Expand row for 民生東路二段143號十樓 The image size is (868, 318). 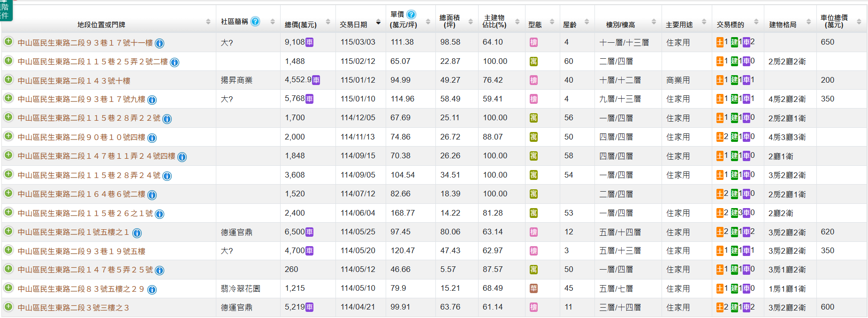(x=8, y=79)
